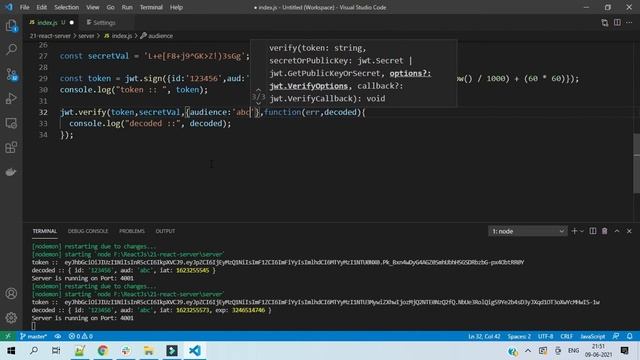The width and height of the screenshot is (640, 360).
Task: Open the Manage gear icon
Action: coord(11,318)
